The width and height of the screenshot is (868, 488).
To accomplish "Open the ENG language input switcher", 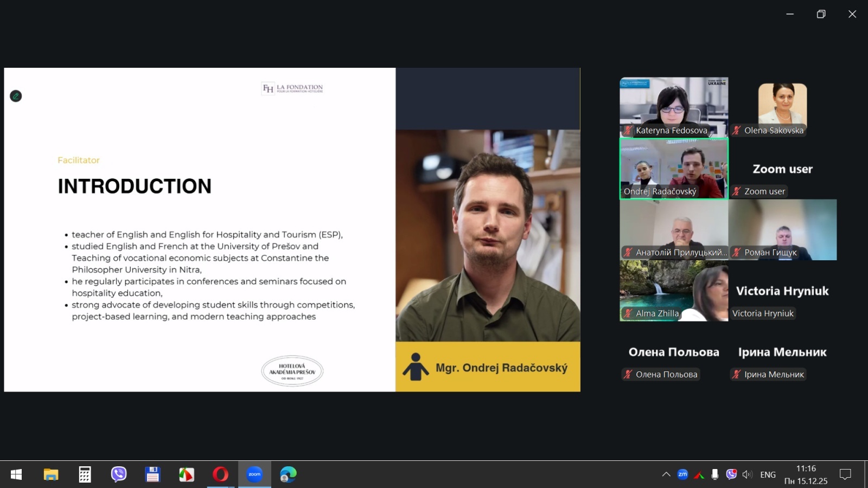I will pyautogui.click(x=768, y=474).
